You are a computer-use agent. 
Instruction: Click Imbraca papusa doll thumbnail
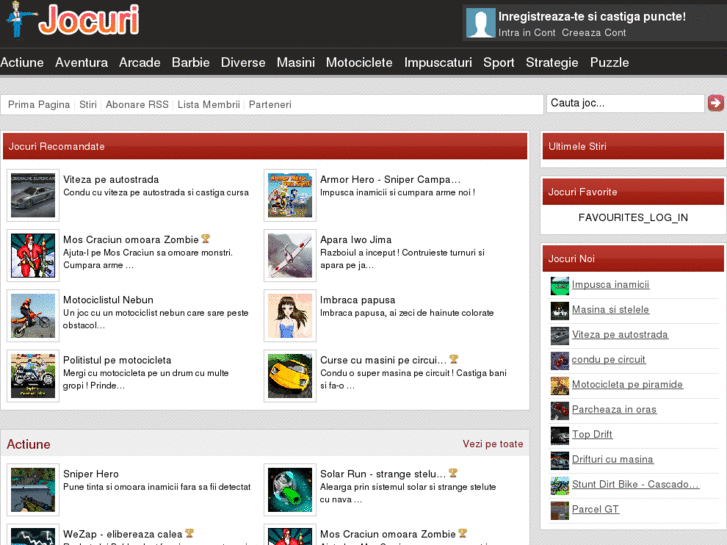tap(290, 316)
